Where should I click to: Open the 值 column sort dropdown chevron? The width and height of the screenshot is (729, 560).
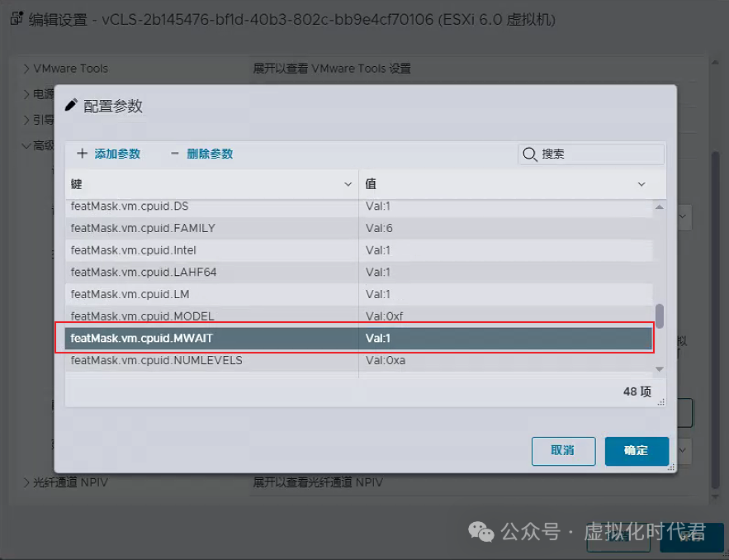pyautogui.click(x=641, y=183)
